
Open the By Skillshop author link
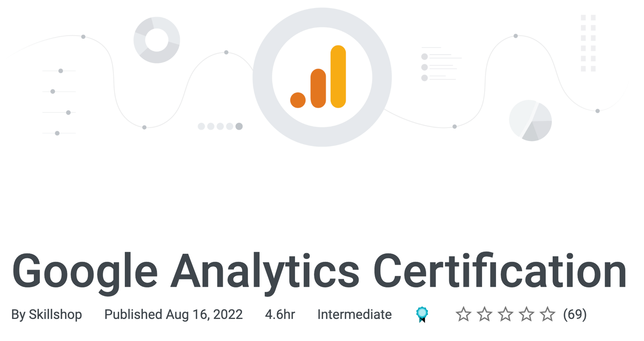[47, 314]
